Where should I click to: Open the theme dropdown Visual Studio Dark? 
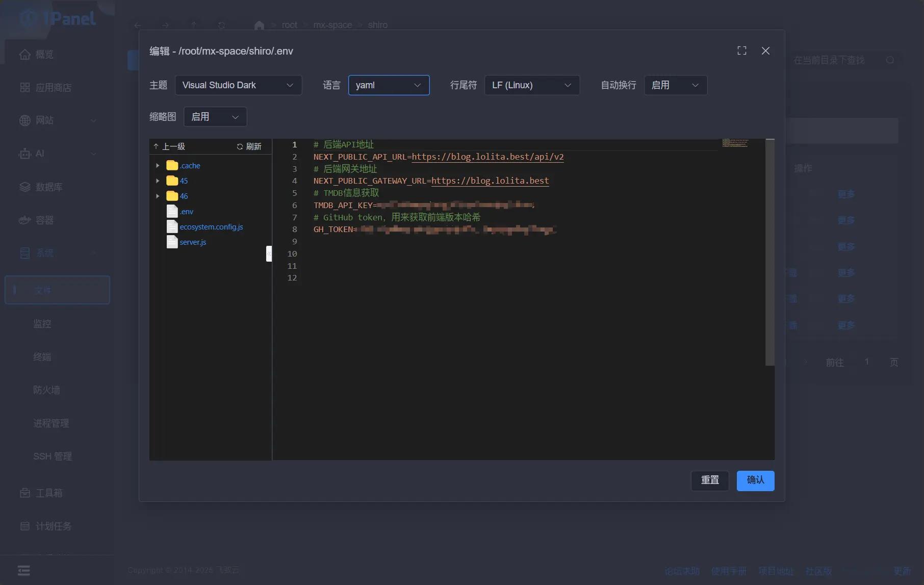click(238, 85)
